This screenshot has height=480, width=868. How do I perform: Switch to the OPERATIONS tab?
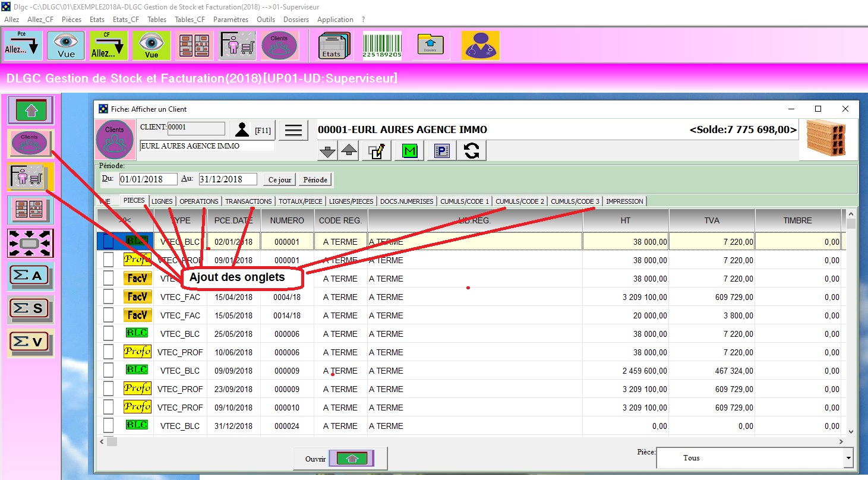[199, 201]
